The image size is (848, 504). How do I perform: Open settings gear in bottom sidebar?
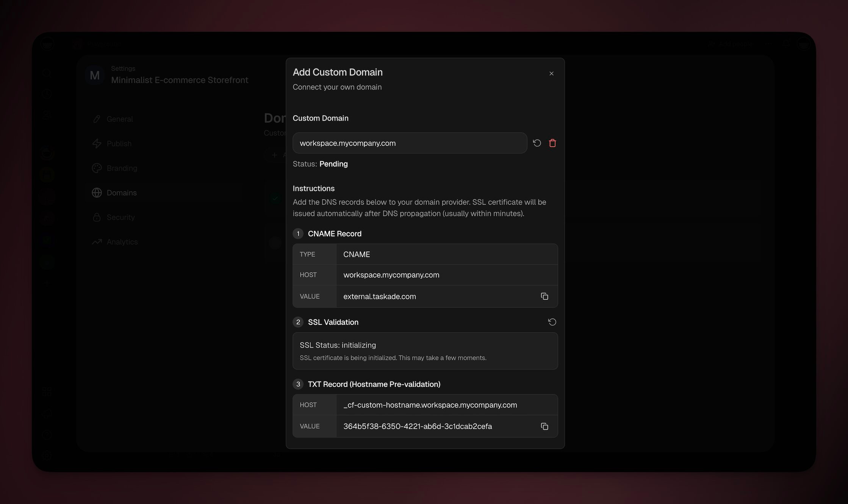click(x=47, y=456)
